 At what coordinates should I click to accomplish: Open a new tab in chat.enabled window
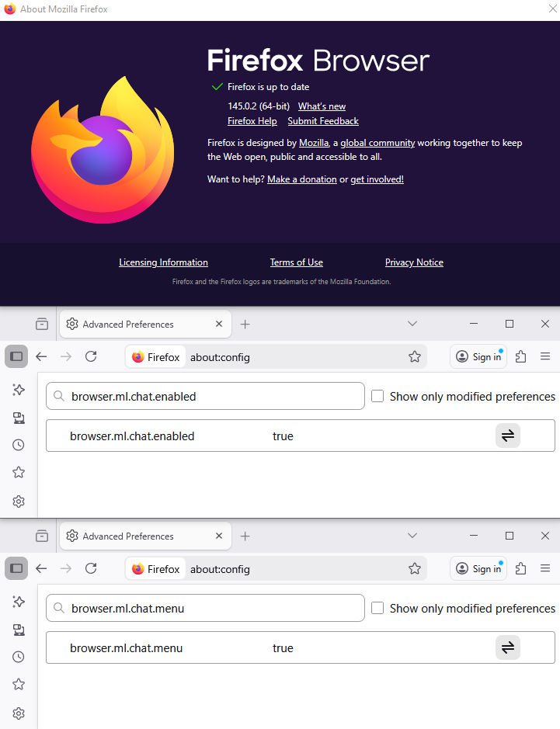(245, 324)
